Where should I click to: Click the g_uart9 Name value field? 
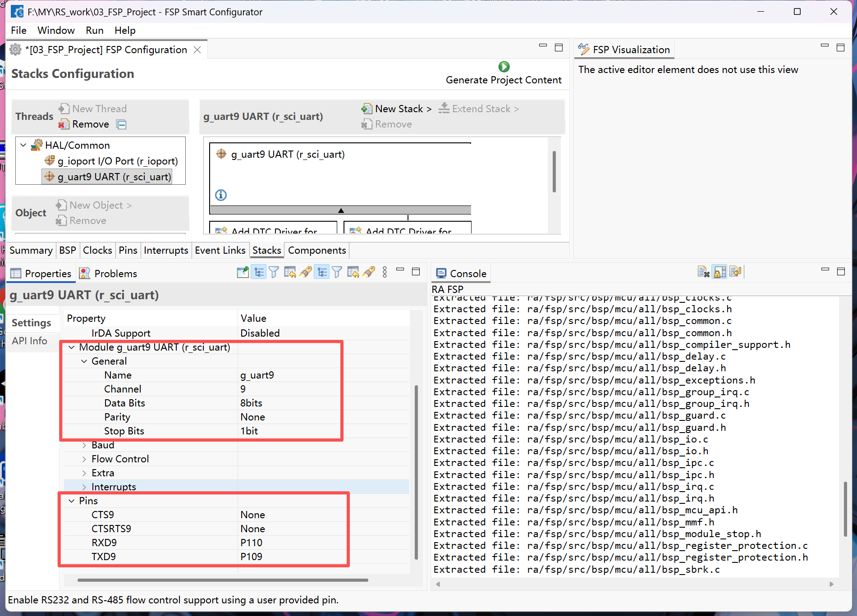point(323,375)
